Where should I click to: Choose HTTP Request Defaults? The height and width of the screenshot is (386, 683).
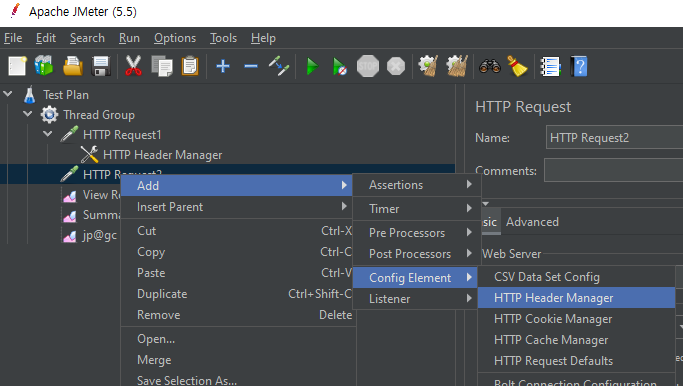tap(576, 361)
